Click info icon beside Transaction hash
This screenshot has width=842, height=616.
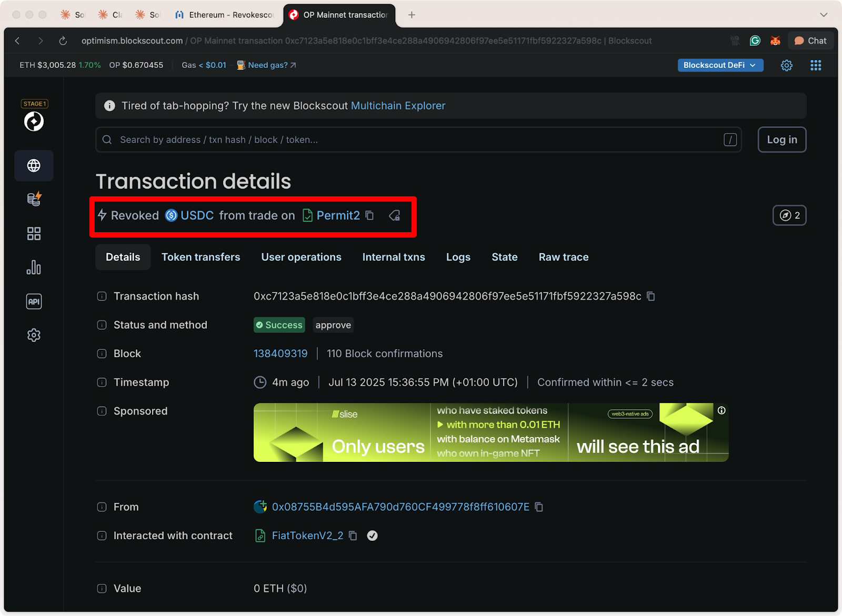click(x=102, y=296)
